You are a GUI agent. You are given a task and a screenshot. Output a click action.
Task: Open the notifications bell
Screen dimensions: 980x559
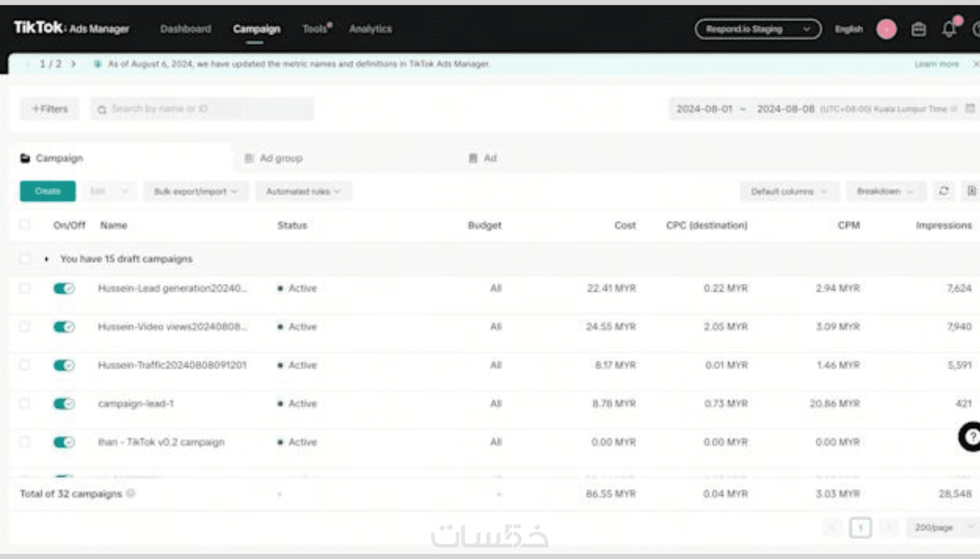[949, 29]
